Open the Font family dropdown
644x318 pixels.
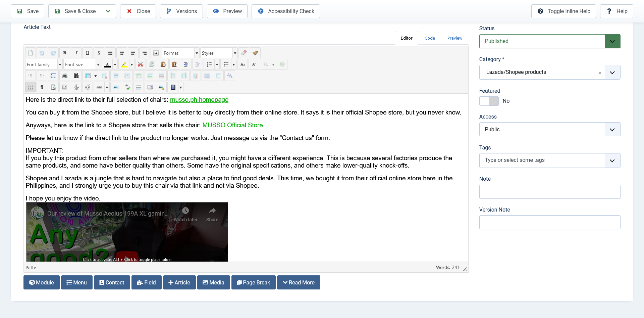[44, 64]
